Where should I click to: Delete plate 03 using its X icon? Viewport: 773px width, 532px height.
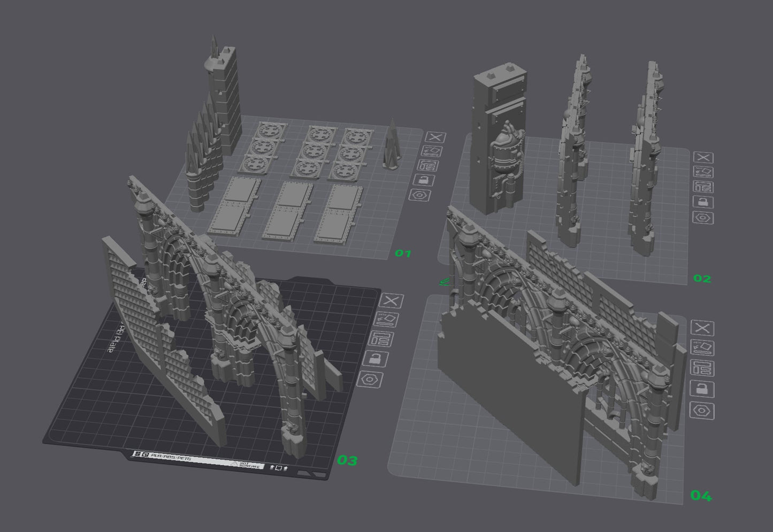click(x=391, y=300)
